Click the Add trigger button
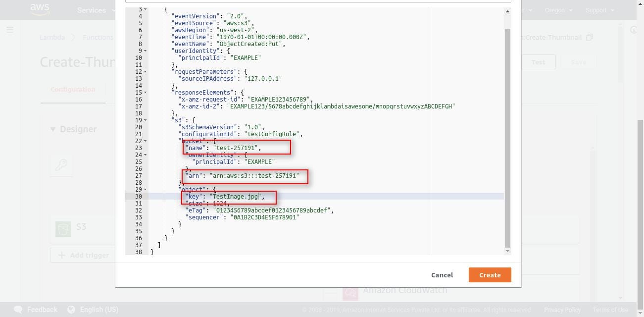The width and height of the screenshot is (644, 317). [83, 255]
